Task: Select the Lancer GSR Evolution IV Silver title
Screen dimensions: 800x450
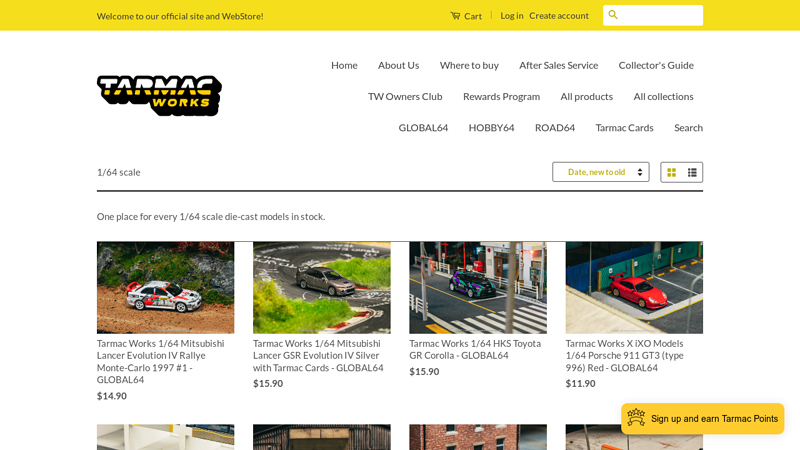Action: pos(318,355)
